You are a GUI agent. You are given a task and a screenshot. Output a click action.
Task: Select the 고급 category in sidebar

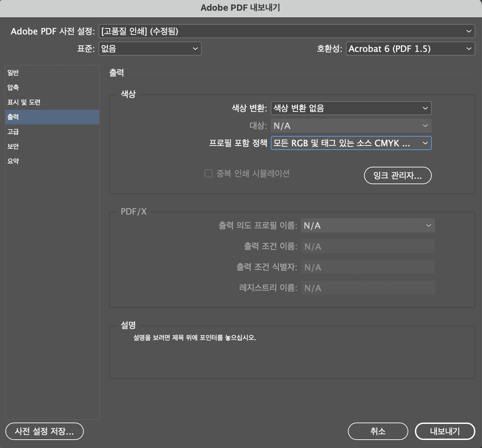(52, 132)
